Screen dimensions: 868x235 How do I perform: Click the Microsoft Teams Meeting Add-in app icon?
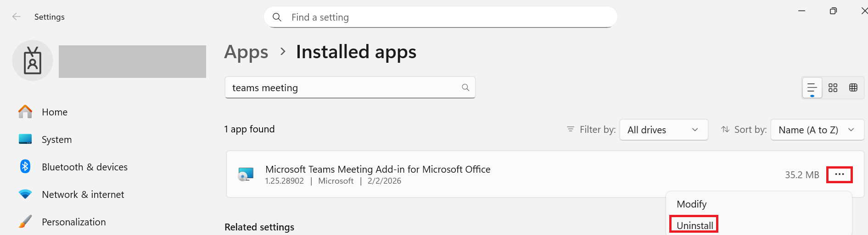pyautogui.click(x=246, y=175)
